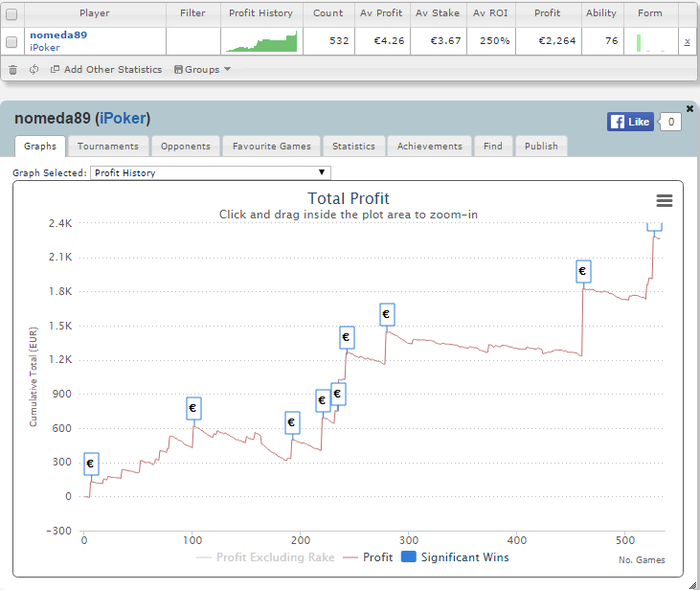Image resolution: width=700 pixels, height=590 pixels.
Task: Switch to the Tournaments tab
Action: pyautogui.click(x=108, y=146)
